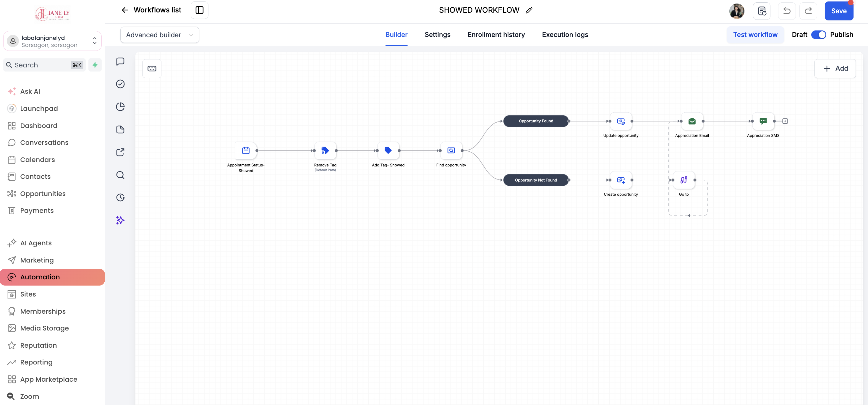
Task: Switch to the Builder tab
Action: coord(396,35)
